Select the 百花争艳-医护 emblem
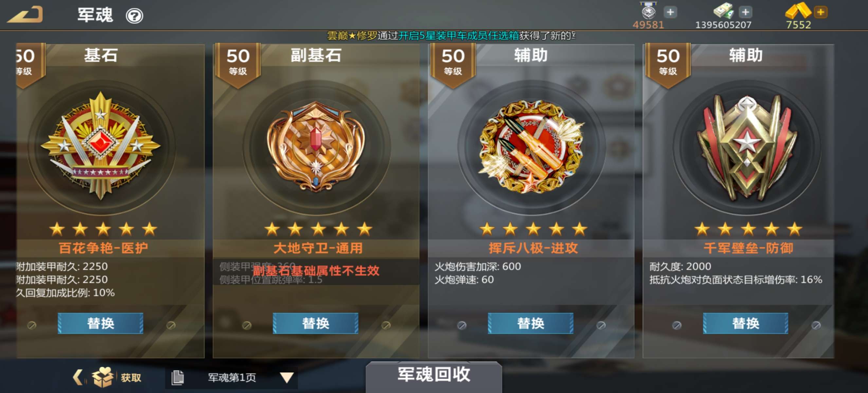Screen dimensions: 868x393 click(x=101, y=146)
